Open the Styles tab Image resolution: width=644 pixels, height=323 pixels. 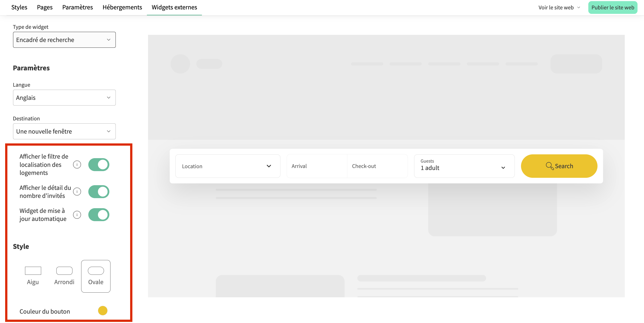tap(19, 8)
